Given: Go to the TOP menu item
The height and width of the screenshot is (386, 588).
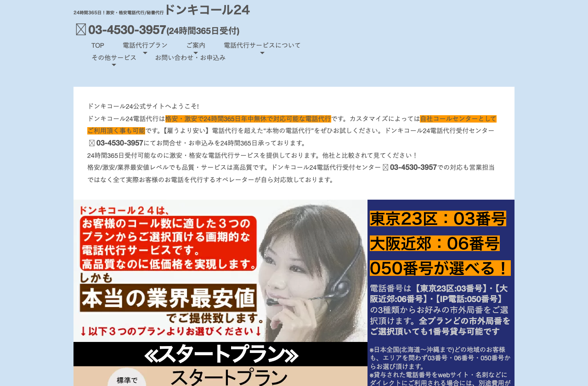Looking at the screenshot, I should (x=98, y=45).
